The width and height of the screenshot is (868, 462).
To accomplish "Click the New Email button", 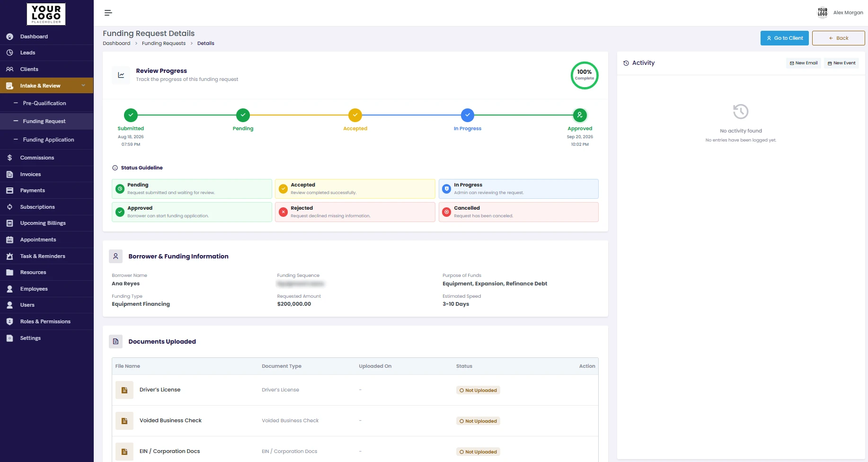I will point(804,63).
